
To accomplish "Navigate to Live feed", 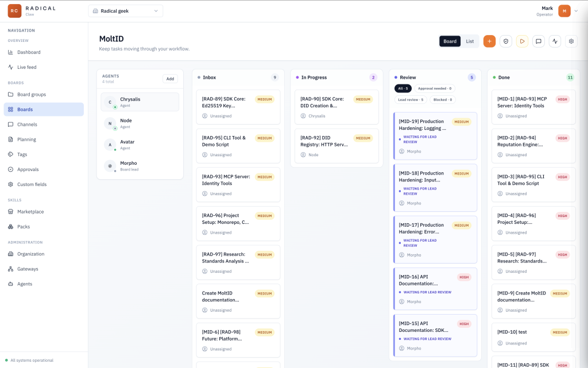I will (26, 67).
